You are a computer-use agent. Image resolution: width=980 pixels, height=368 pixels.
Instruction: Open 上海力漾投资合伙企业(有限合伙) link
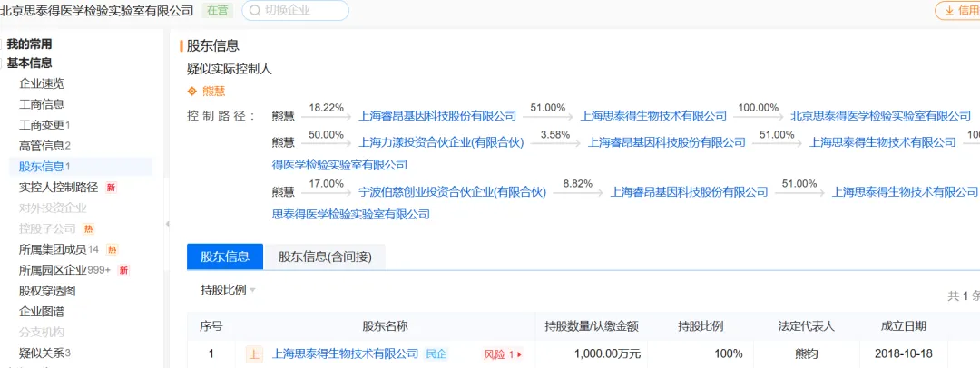click(441, 142)
